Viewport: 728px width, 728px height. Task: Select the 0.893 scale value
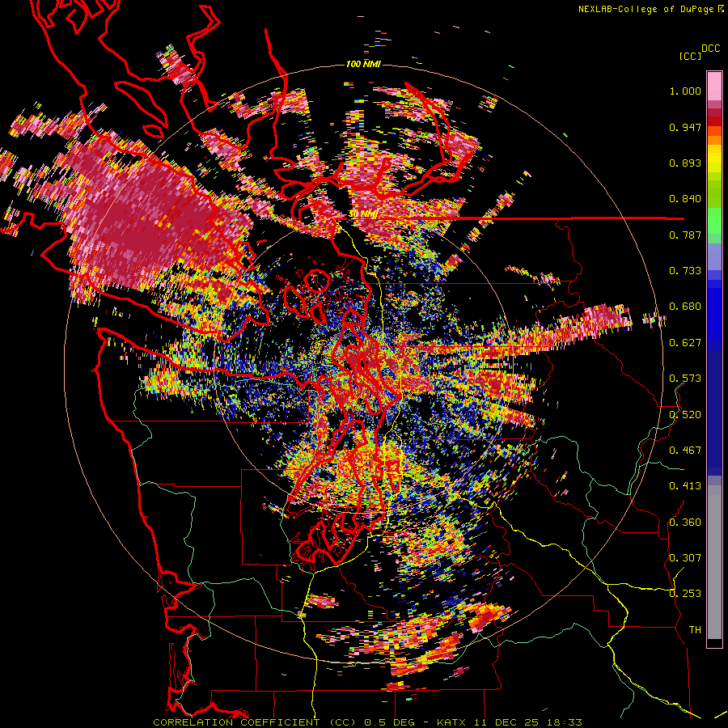685,163
